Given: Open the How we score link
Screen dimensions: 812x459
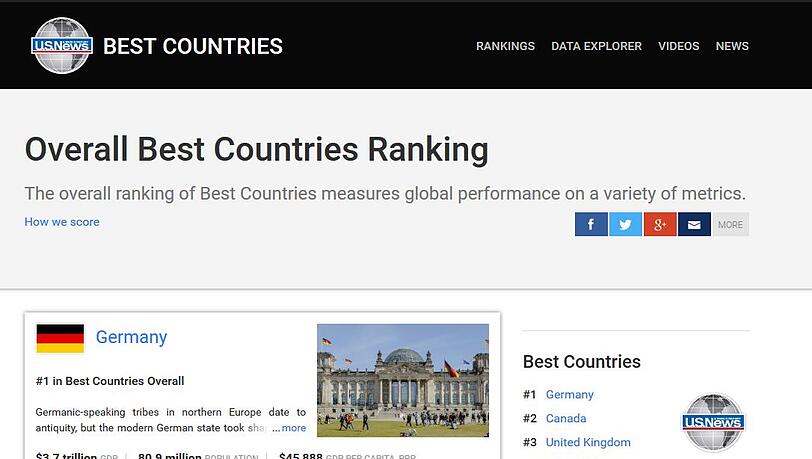Looking at the screenshot, I should pyautogui.click(x=62, y=222).
